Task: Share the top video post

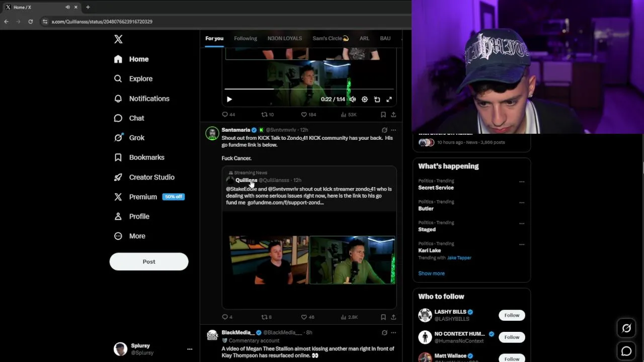Action: 393,115
